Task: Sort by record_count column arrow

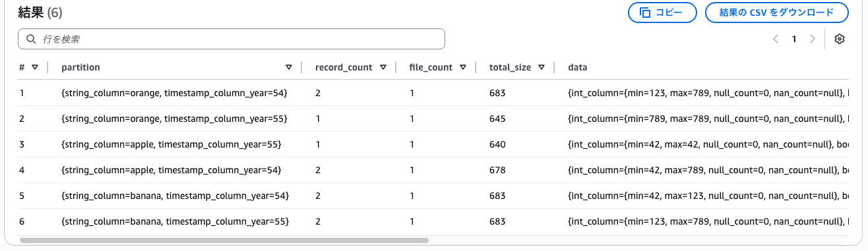Action: (383, 67)
